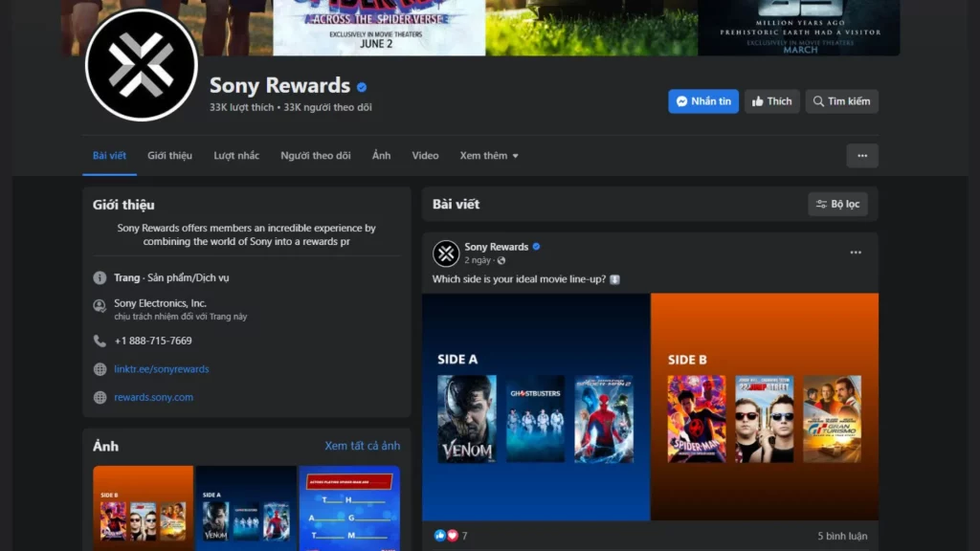Select the verified badge next to Sony Rewards
980x551 pixels.
pyautogui.click(x=361, y=85)
